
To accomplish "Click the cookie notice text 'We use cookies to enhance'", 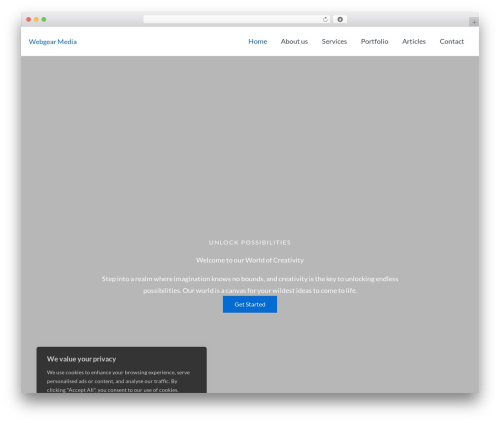I will click(x=118, y=381).
